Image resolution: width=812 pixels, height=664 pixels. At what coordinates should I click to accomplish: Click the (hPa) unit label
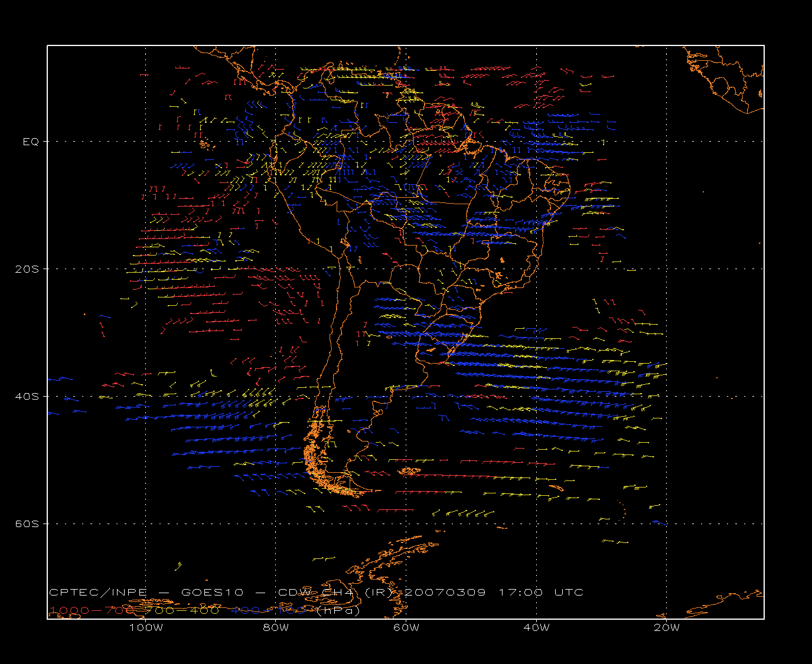(337, 610)
